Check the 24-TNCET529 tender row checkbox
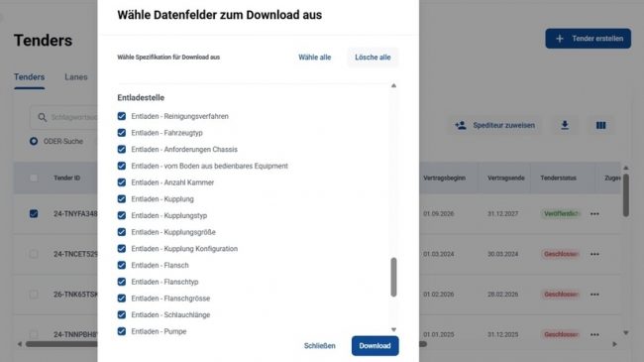 click(x=34, y=254)
